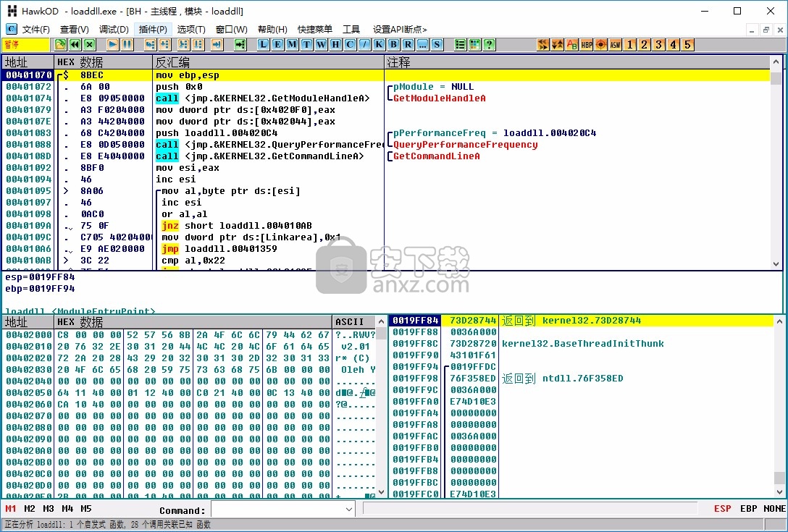Click the disassembly pane scroll up arrow

[x=776, y=62]
